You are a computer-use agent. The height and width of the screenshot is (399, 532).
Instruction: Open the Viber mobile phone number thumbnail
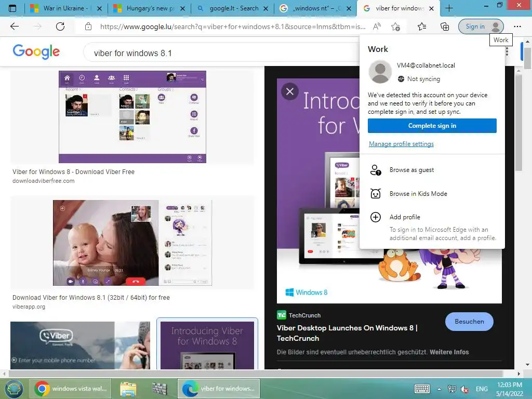point(80,345)
